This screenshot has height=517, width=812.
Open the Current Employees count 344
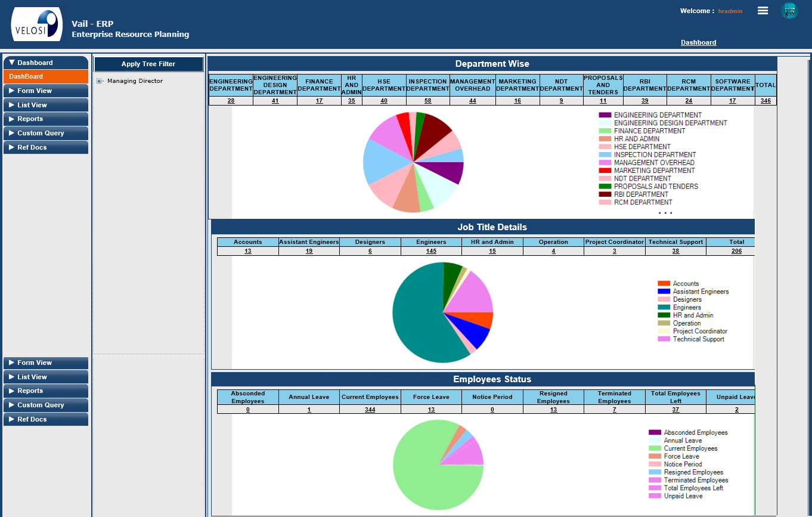370,410
